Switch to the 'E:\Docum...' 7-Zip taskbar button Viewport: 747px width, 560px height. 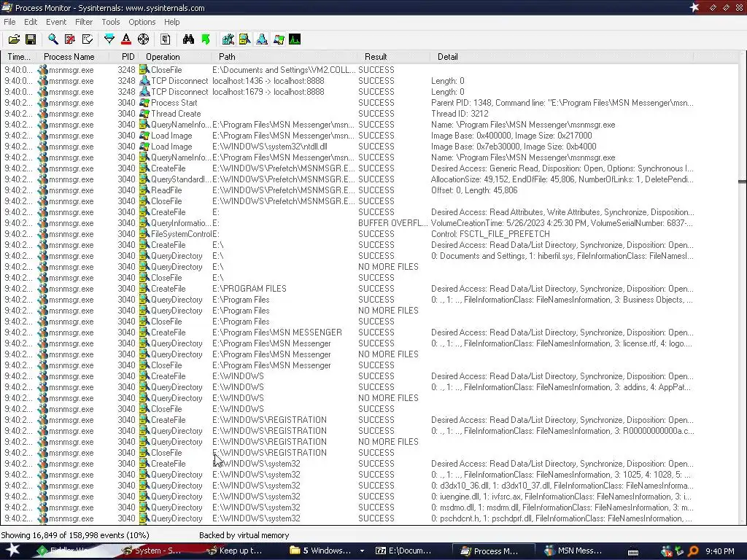[x=404, y=551]
